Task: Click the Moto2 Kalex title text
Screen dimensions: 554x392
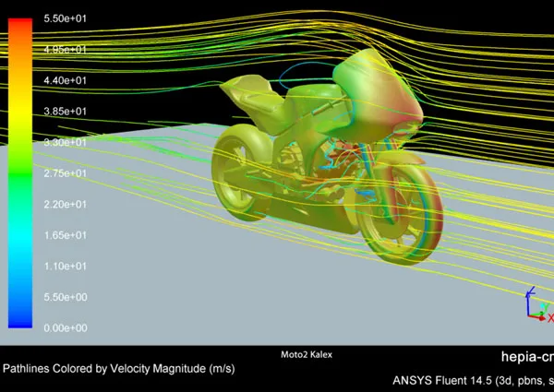Action: pyautogui.click(x=307, y=354)
